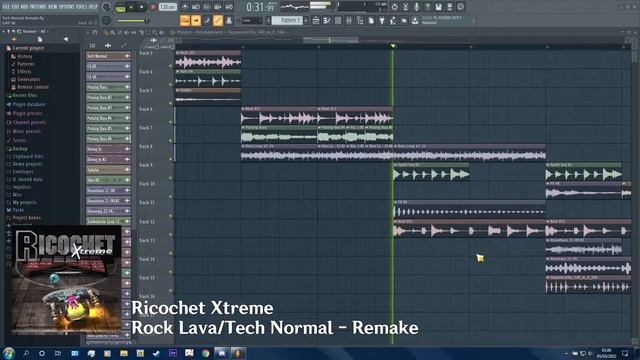Click the download content icon in toolbar
Viewport: 640px width, 360px height.
415,20
